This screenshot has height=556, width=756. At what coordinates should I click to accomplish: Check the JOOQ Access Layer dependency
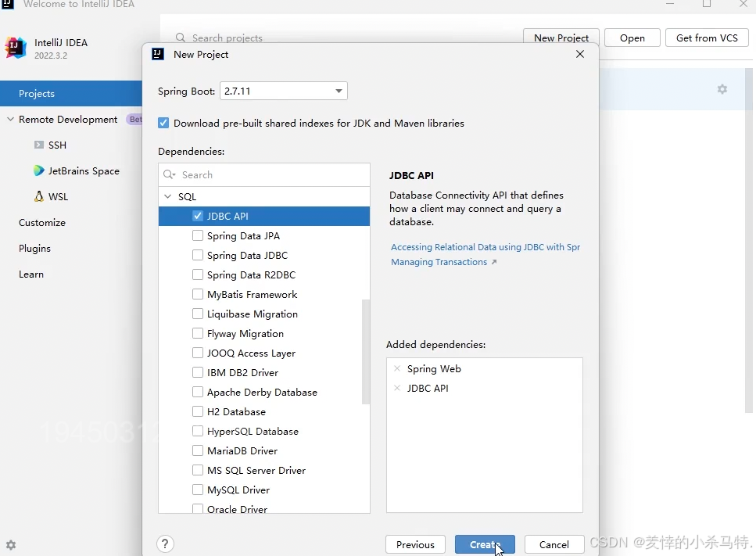coord(198,353)
